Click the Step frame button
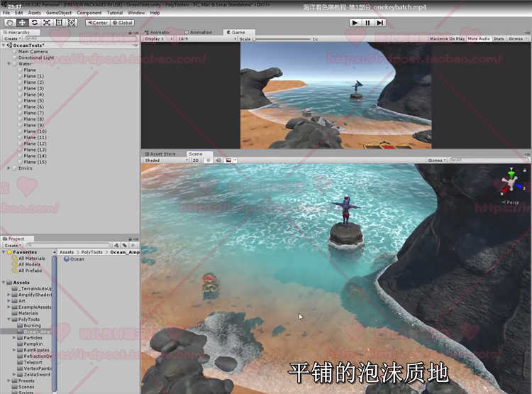Image resolution: width=532 pixels, height=394 pixels. coord(379,23)
